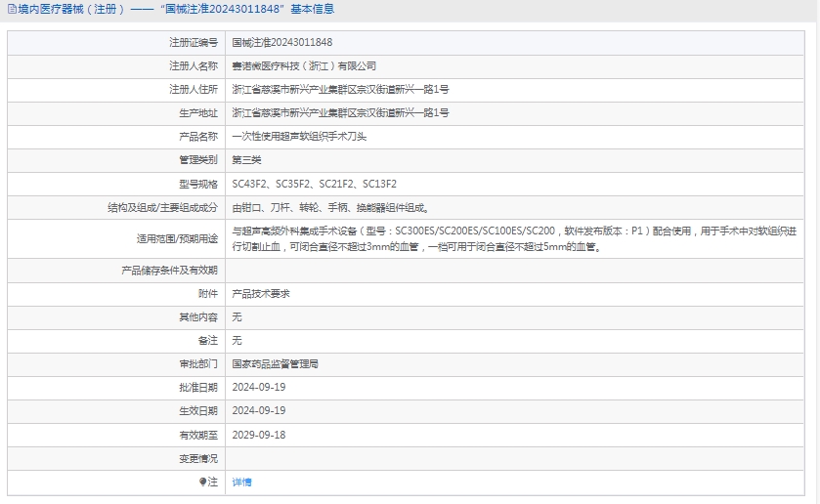Click the expiry date 2029-09-18

259,435
